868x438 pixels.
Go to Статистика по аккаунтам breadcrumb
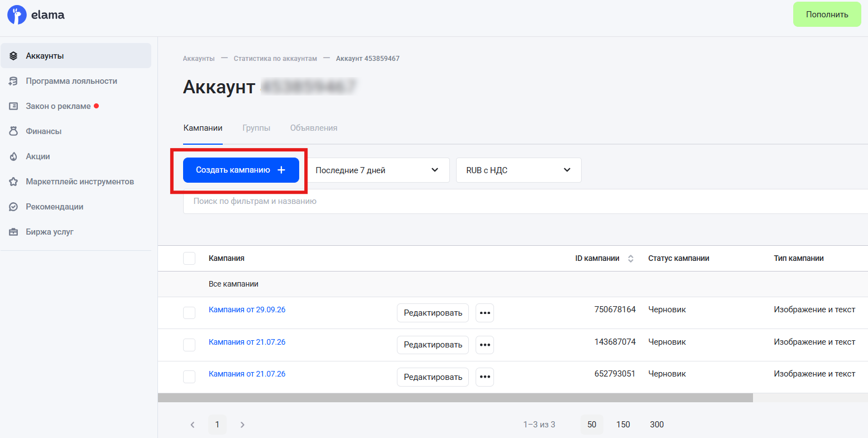tap(275, 59)
